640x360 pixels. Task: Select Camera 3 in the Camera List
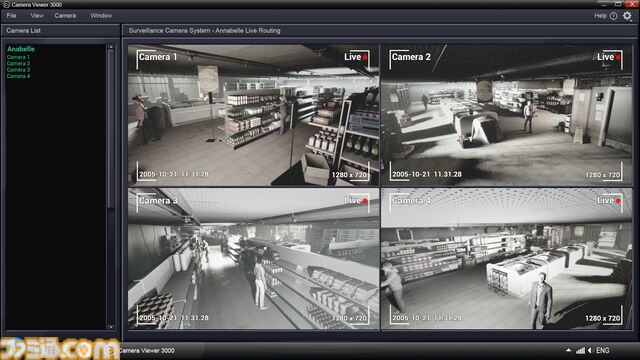[18, 70]
